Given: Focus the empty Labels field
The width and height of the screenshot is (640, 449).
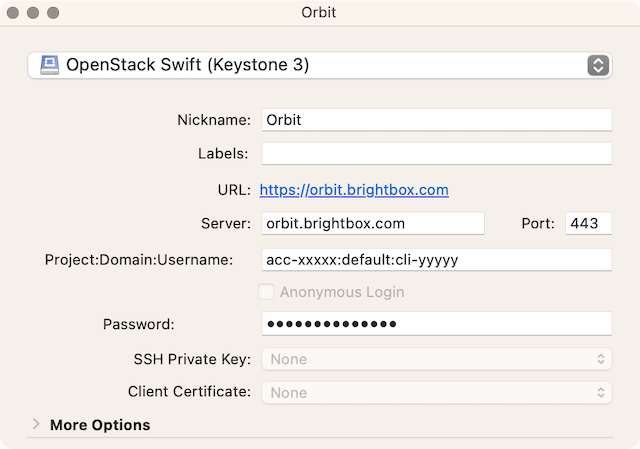Looking at the screenshot, I should [x=436, y=153].
